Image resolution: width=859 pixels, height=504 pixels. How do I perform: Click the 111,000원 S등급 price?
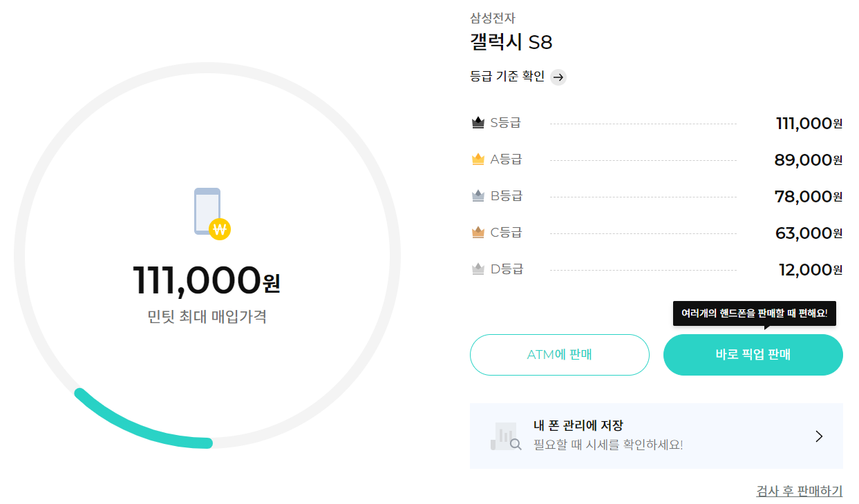point(809,124)
